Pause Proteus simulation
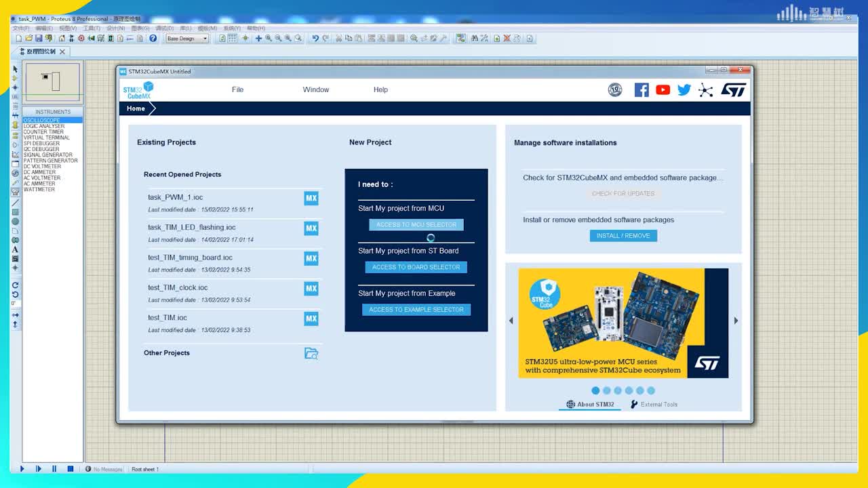This screenshot has height=488, width=868. (x=54, y=468)
